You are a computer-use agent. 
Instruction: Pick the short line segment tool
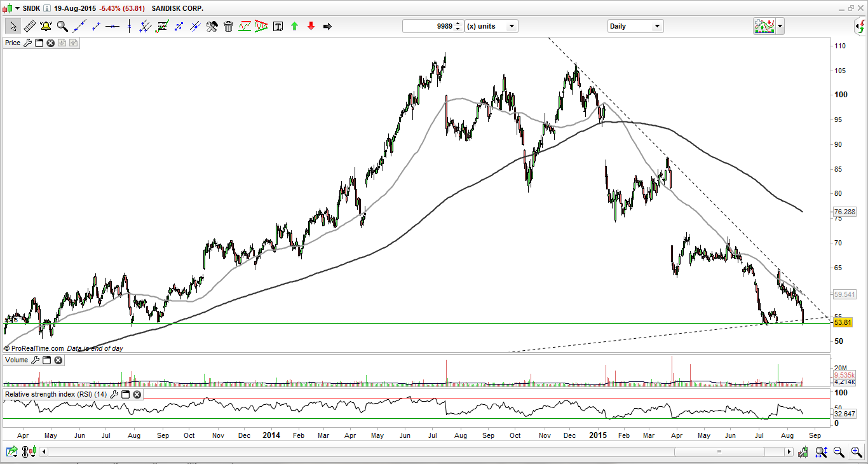pos(96,26)
